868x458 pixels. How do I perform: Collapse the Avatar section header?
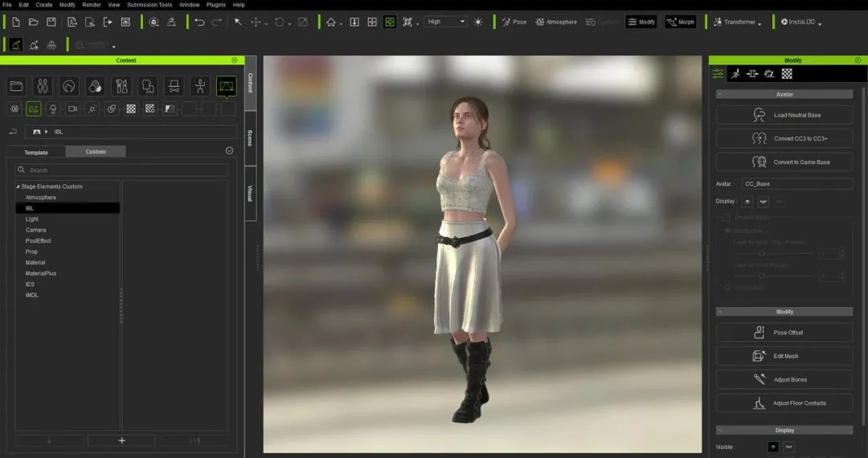784,94
